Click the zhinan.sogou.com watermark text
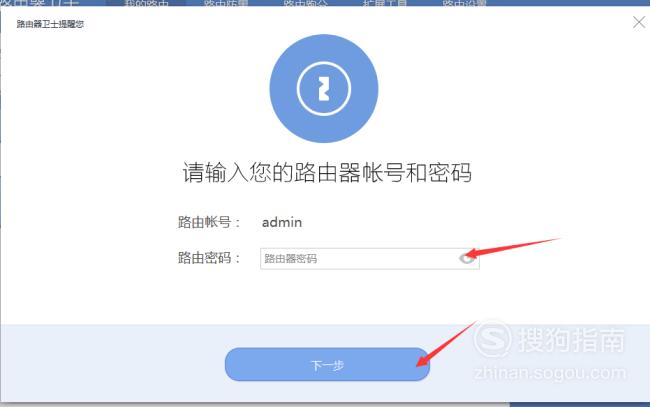 [x=550, y=373]
